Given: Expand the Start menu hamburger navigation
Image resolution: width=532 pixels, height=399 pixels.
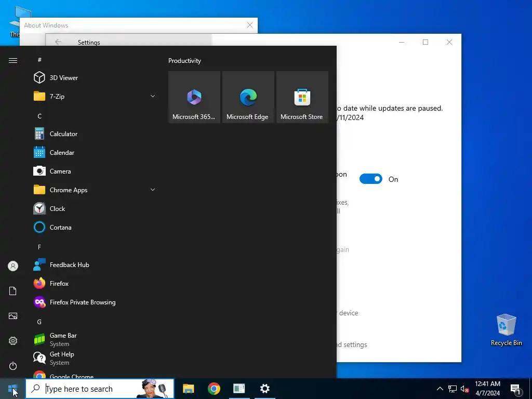Looking at the screenshot, I should click(x=13, y=60).
